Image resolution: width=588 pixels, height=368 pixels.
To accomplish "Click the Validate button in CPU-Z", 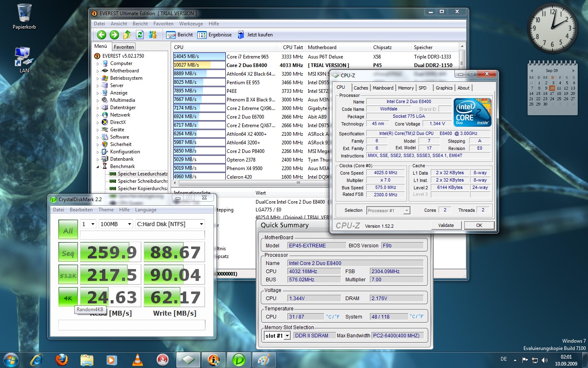I will click(x=446, y=225).
